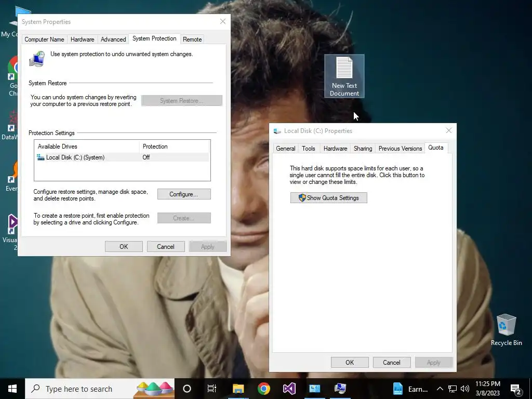Open File Explorer from the taskbar

coord(238,389)
